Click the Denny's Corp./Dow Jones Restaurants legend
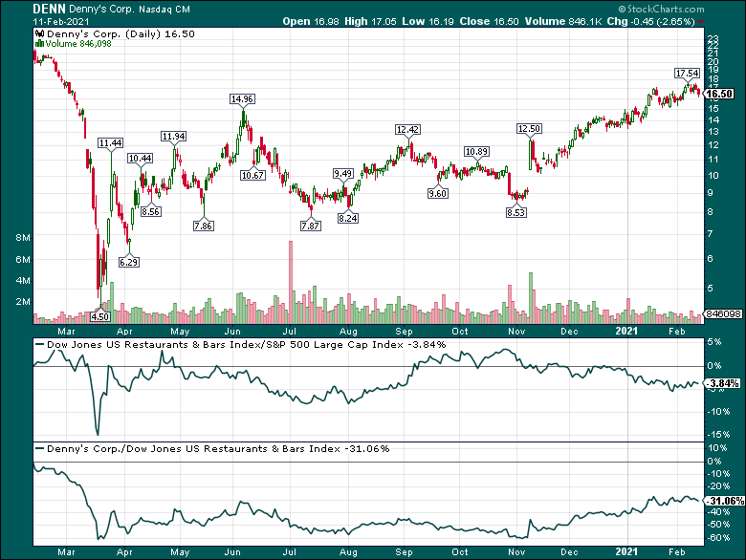Viewport: 746px width, 560px height. point(218,448)
